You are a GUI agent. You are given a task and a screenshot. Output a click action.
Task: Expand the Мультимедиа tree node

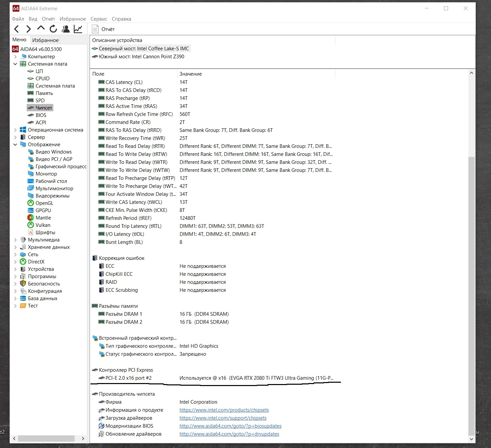[x=15, y=240]
